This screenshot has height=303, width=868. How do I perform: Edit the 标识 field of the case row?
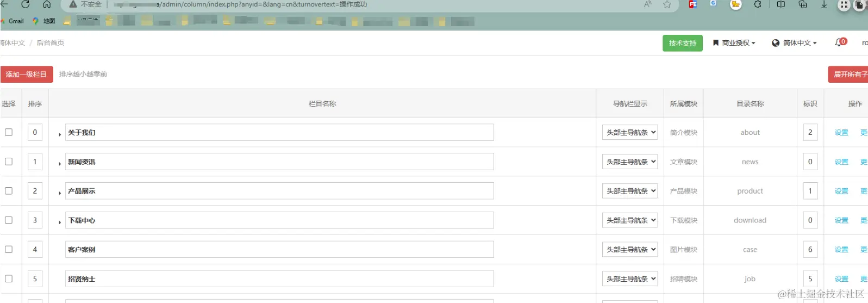810,249
